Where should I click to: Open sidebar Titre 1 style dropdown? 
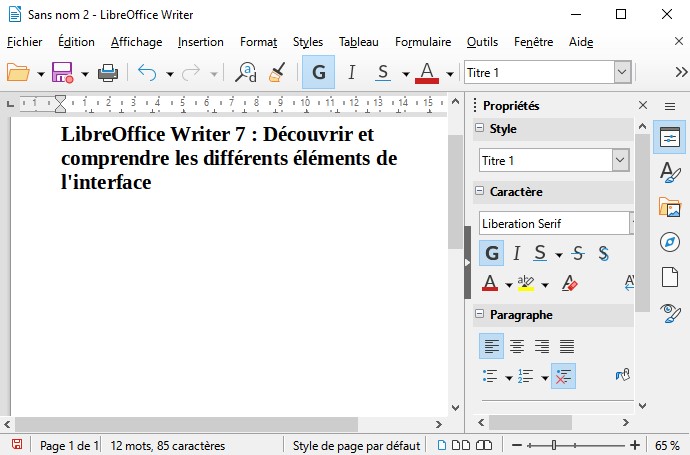620,160
